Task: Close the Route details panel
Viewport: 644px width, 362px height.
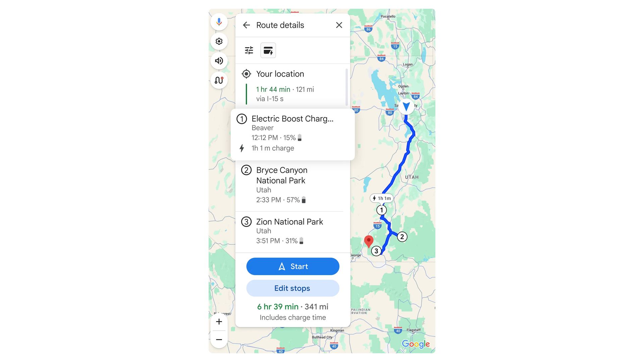Action: tap(338, 25)
